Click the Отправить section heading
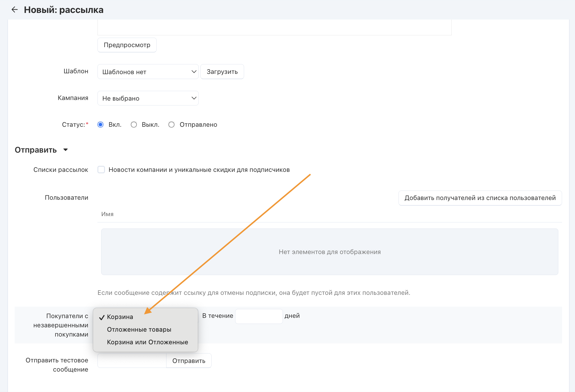The width and height of the screenshot is (575, 392). pyautogui.click(x=36, y=150)
